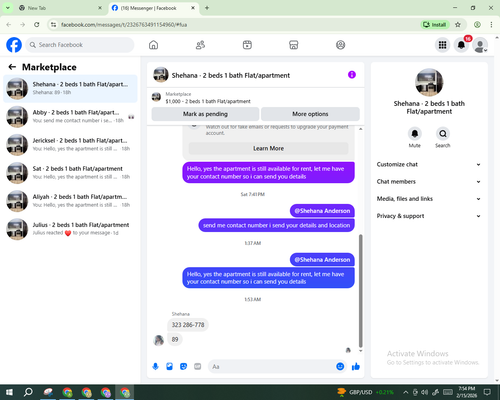Screen dimensions: 500x400
Task: Choose a GIF icon
Action: point(198,367)
